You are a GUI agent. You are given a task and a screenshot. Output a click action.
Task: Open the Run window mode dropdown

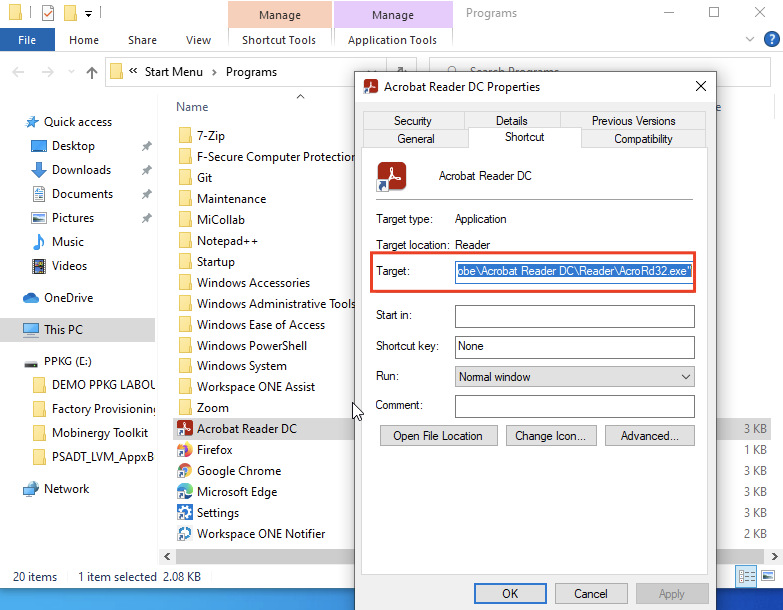click(574, 377)
